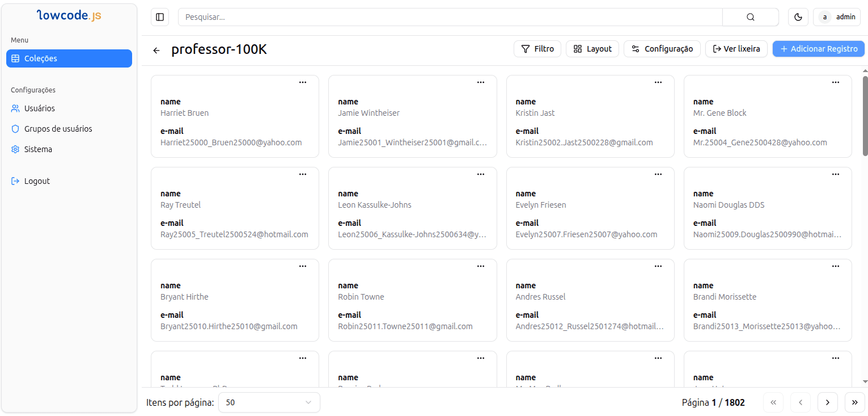
Task: Open the card menu for Harriet Bruen
Action: (303, 82)
